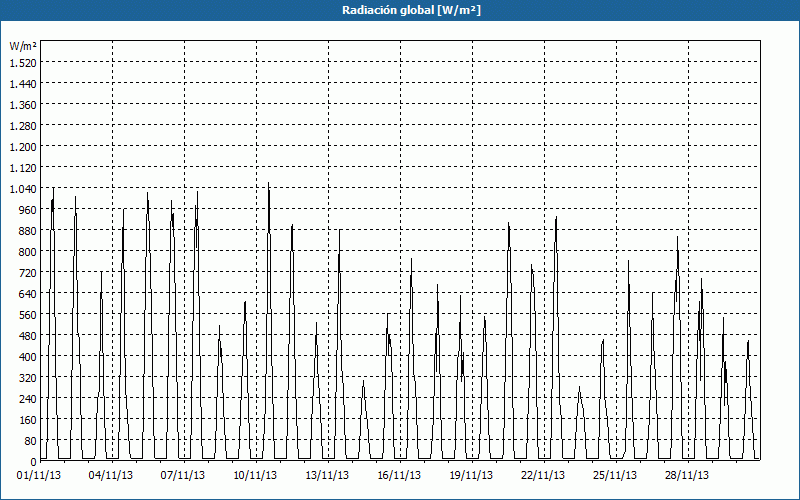Viewport: 800px width, 500px height.
Task: Select the 1.520 y-axis value
Action: click(23, 62)
